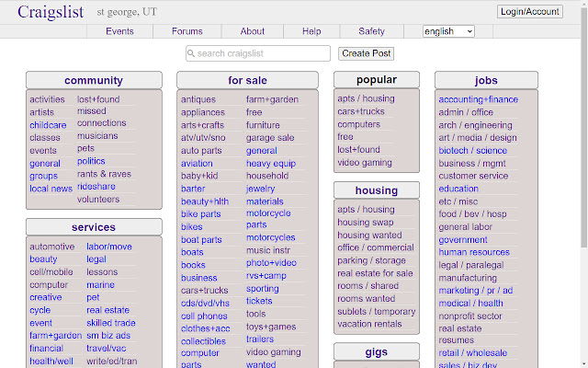This screenshot has height=368, width=588.
Task: Open the Events tab
Action: pyautogui.click(x=119, y=31)
